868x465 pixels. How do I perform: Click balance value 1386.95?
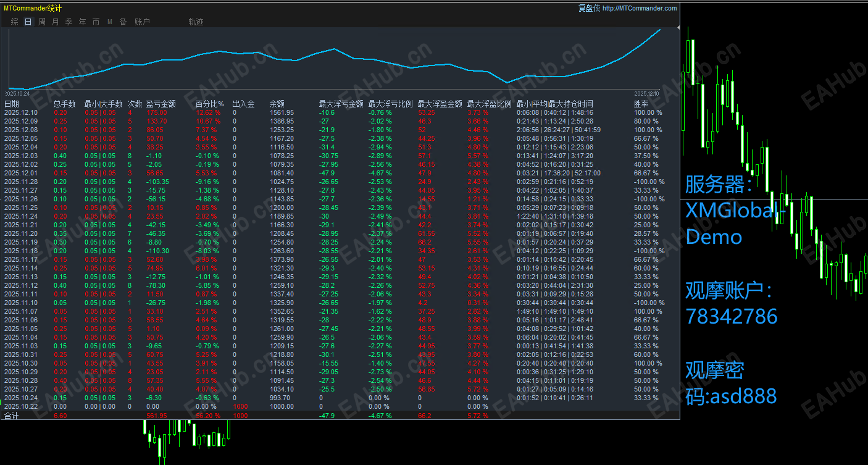coord(282,121)
